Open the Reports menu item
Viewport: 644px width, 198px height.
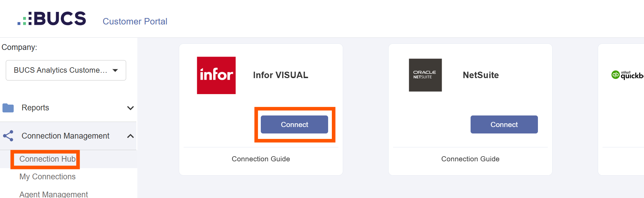tap(35, 108)
